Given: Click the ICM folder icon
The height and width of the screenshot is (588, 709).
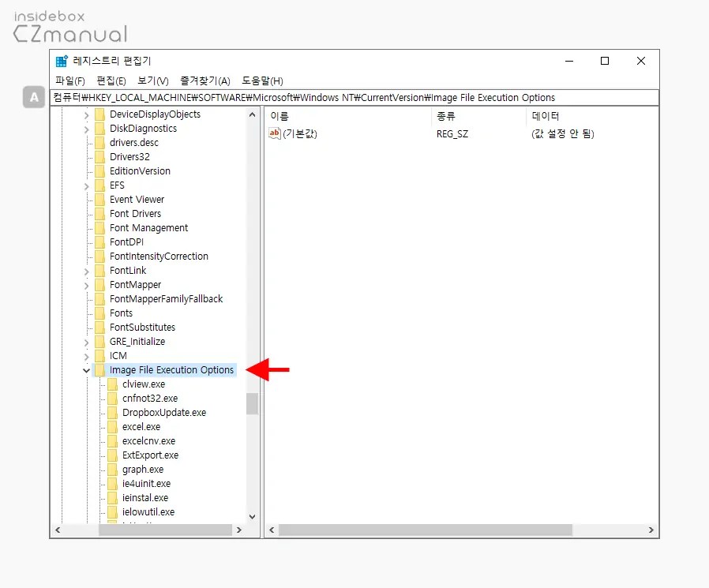Looking at the screenshot, I should pos(100,356).
